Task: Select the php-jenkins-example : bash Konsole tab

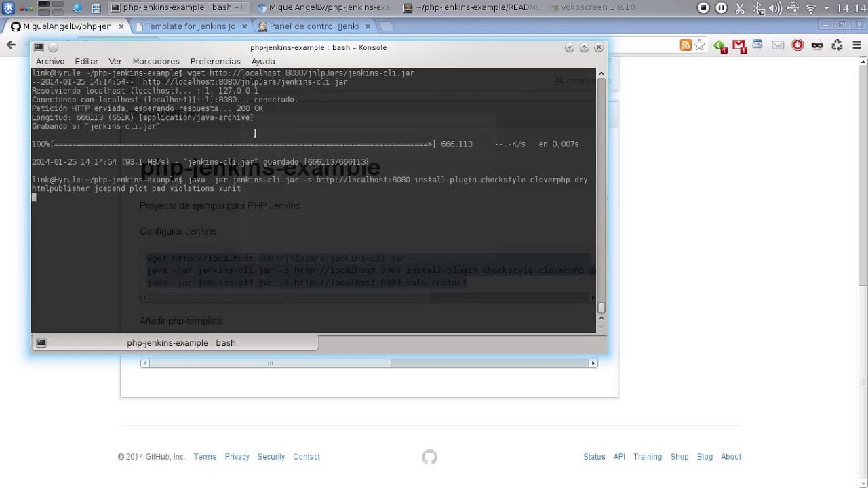Action: click(x=174, y=342)
